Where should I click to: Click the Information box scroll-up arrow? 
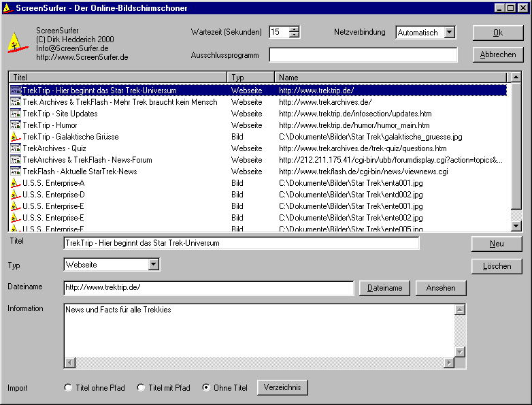[460, 310]
